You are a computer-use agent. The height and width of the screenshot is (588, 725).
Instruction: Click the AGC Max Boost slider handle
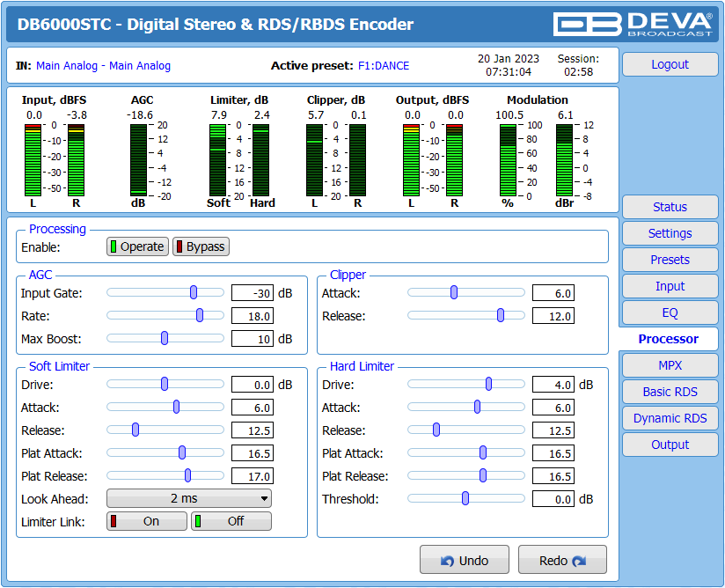coord(165,338)
